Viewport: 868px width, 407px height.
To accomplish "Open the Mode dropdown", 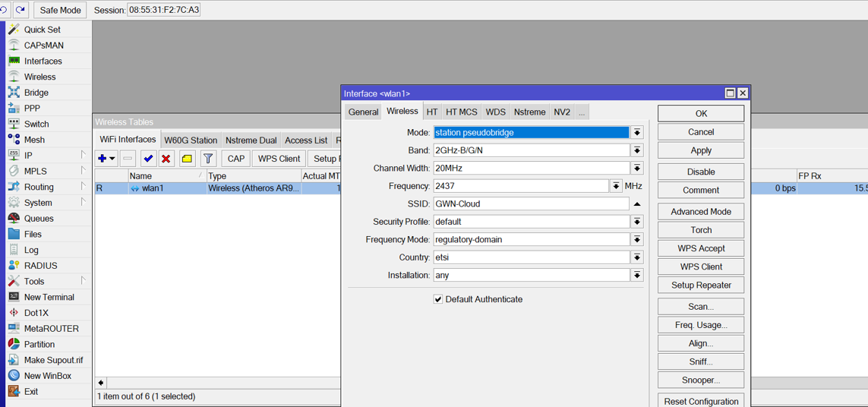I will point(637,132).
